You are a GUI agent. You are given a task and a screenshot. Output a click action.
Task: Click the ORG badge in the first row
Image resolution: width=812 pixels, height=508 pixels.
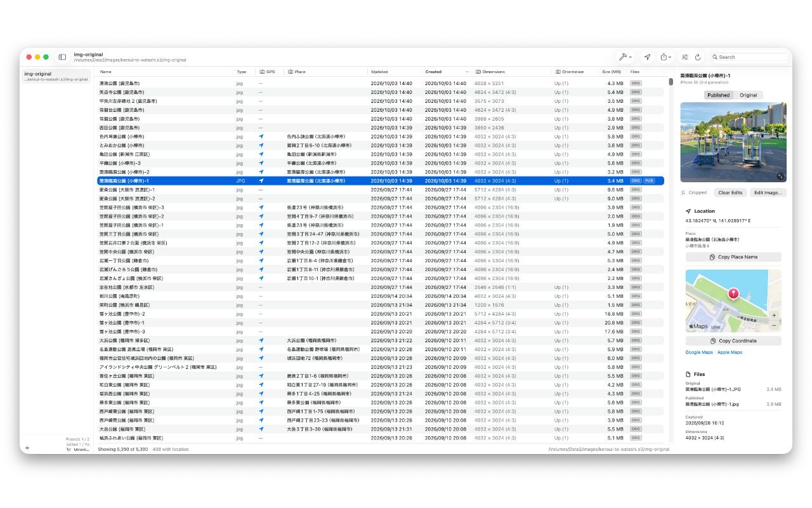(636, 83)
